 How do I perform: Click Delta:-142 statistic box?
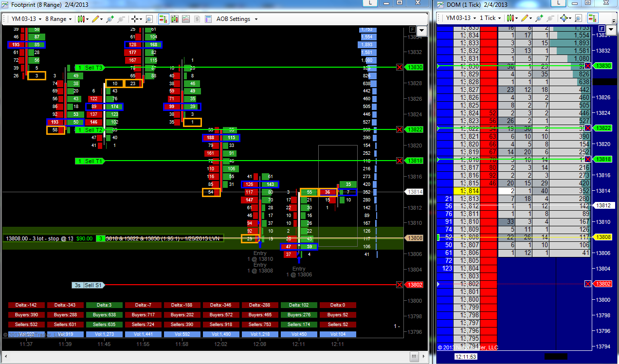[26, 305]
